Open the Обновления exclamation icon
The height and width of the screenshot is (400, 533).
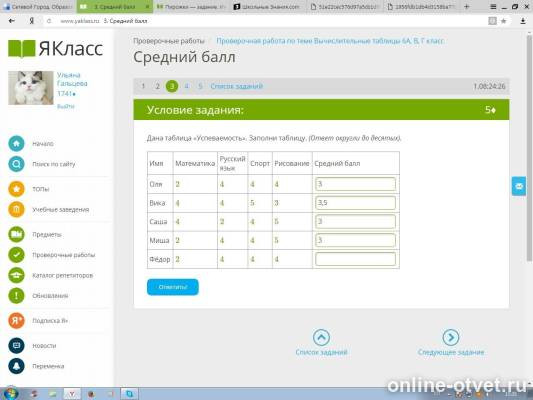(x=16, y=296)
